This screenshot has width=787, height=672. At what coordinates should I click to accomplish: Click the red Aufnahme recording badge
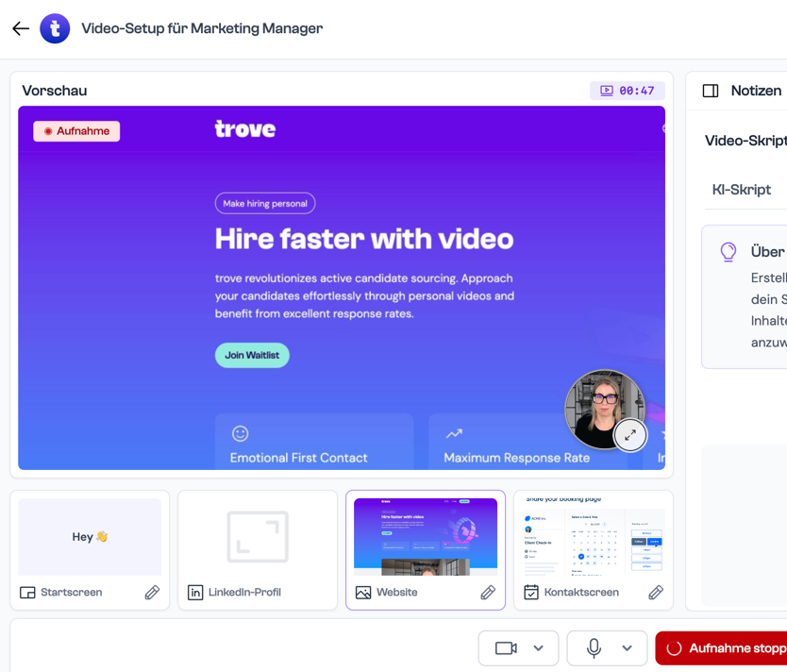click(76, 131)
